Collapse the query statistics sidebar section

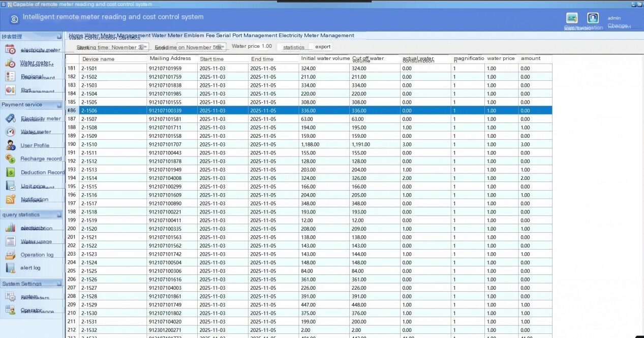(59, 215)
